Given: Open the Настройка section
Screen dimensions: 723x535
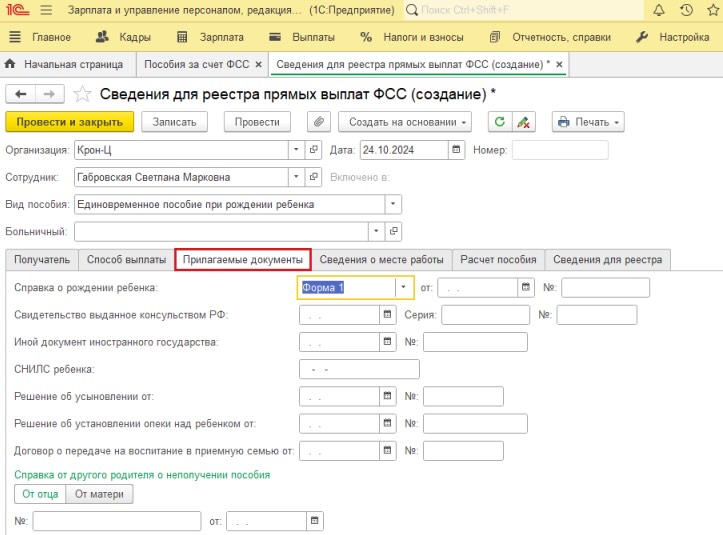Looking at the screenshot, I should pyautogui.click(x=673, y=37).
